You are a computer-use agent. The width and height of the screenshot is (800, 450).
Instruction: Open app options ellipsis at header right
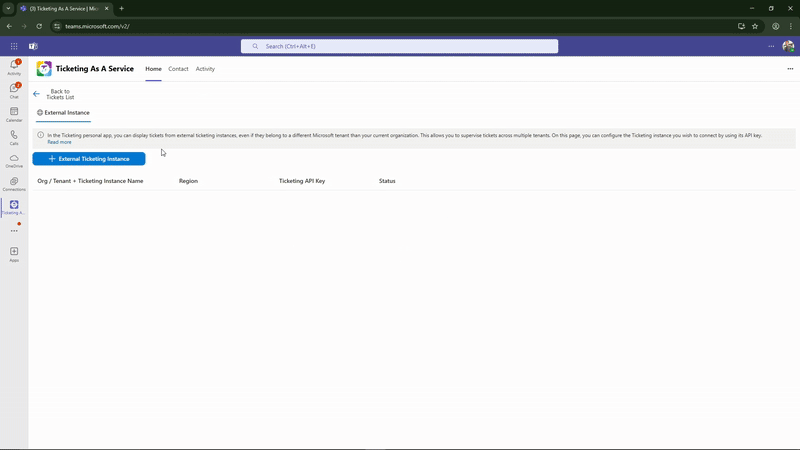pos(790,69)
